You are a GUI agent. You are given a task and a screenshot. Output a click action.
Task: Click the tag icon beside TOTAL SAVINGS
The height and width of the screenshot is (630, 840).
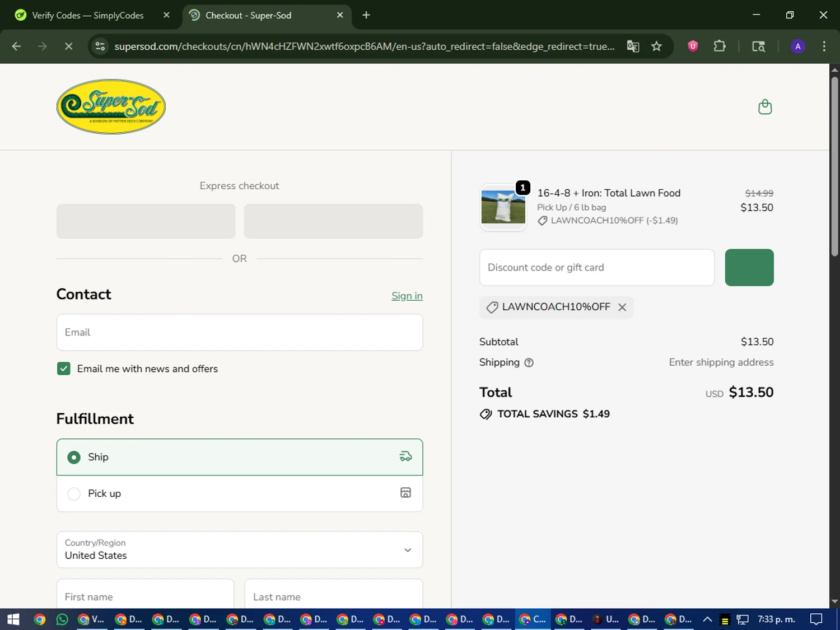point(486,414)
